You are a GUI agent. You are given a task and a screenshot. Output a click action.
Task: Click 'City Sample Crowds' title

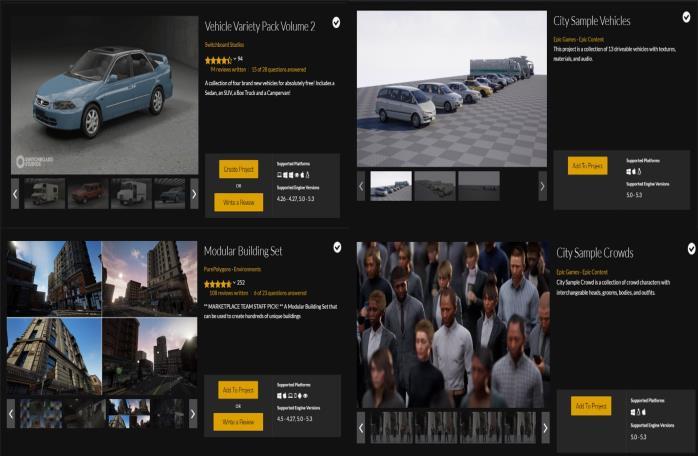[595, 253]
